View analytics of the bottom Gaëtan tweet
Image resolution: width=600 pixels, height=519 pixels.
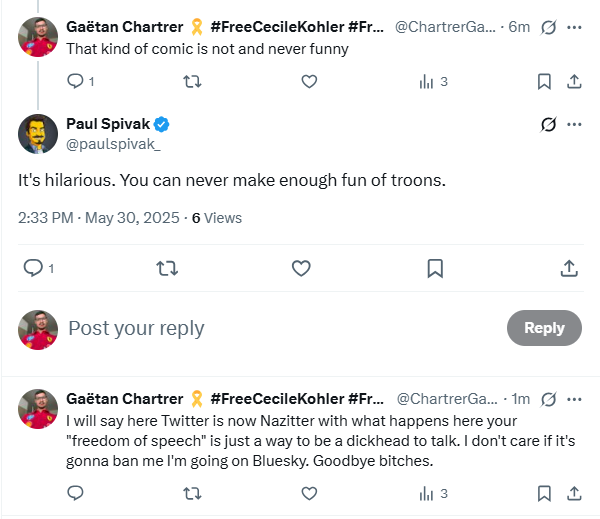coord(432,493)
